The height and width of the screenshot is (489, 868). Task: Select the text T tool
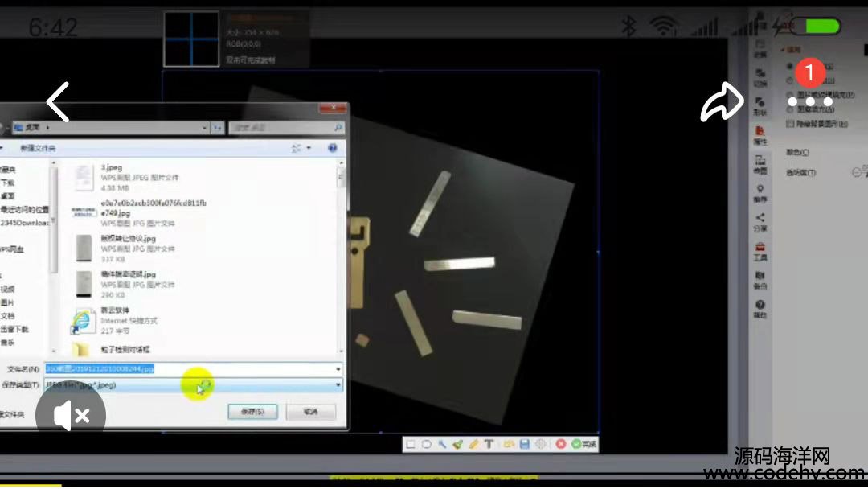[489, 444]
